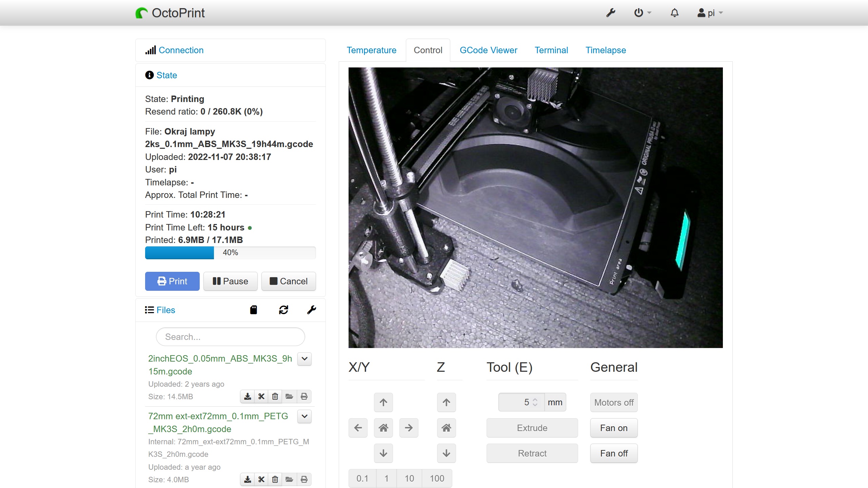Select the 0.1 mm step size
868x488 pixels.
(362, 478)
